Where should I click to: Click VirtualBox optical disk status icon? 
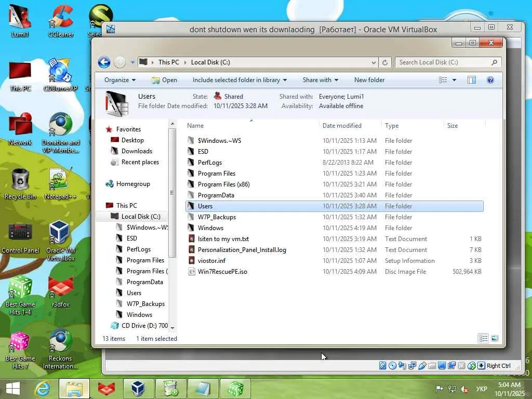[392, 366]
